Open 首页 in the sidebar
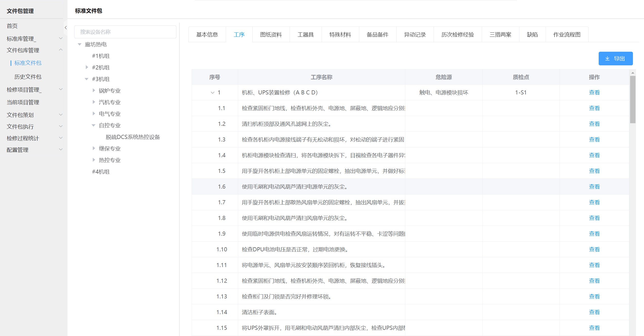This screenshot has height=336, width=644. coord(12,26)
